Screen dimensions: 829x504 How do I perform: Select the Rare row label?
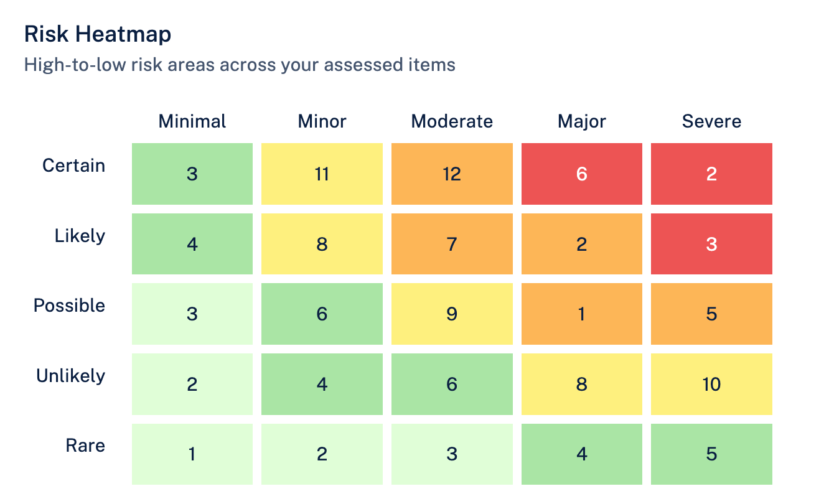pyautogui.click(x=85, y=446)
